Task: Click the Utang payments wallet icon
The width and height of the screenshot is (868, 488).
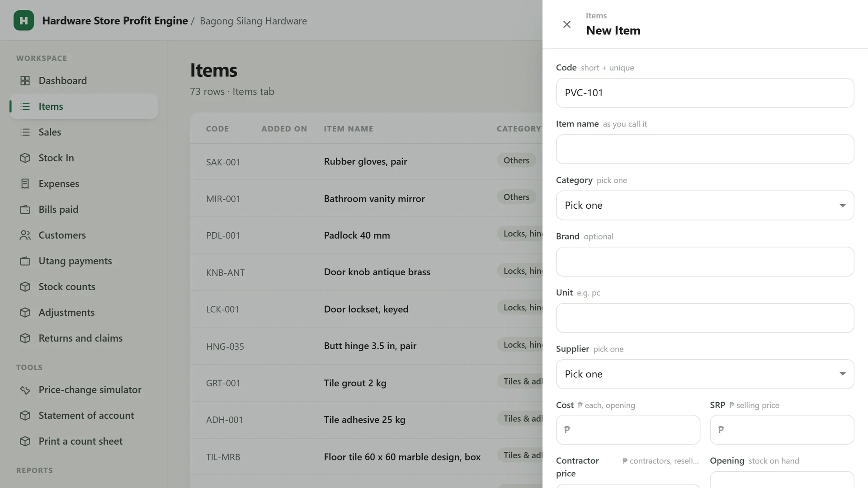Action: [x=25, y=261]
